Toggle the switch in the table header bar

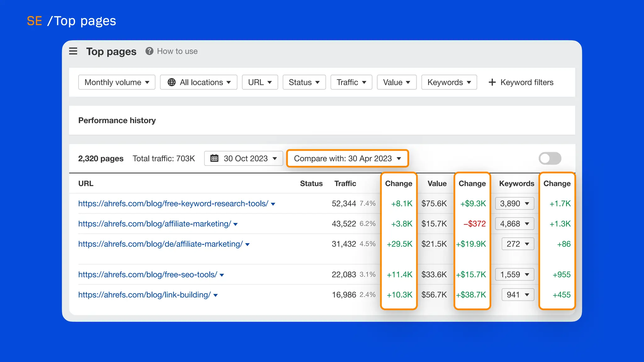(x=550, y=158)
